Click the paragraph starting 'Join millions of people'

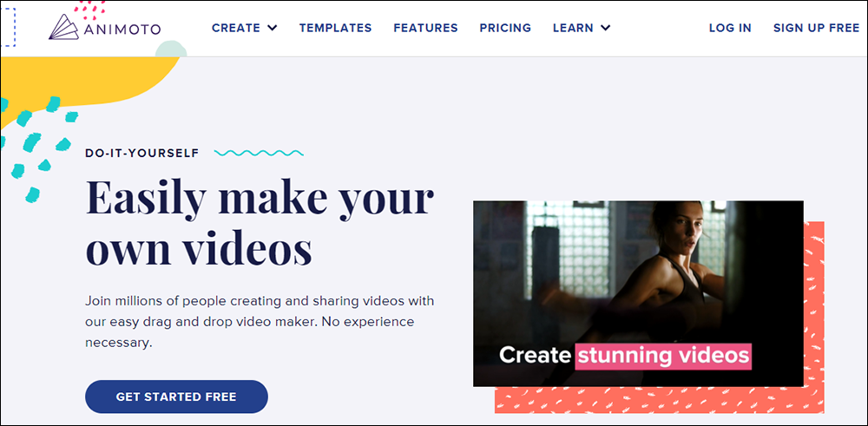(260, 322)
